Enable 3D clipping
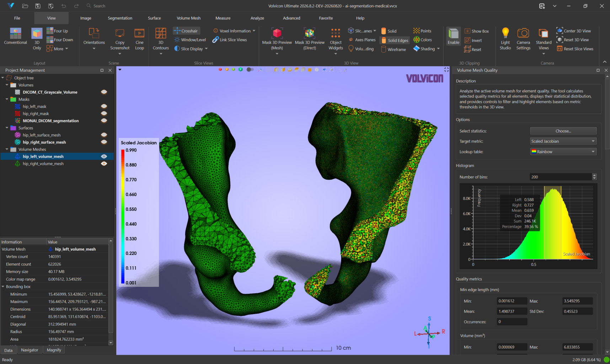610x364 pixels. 454,36
